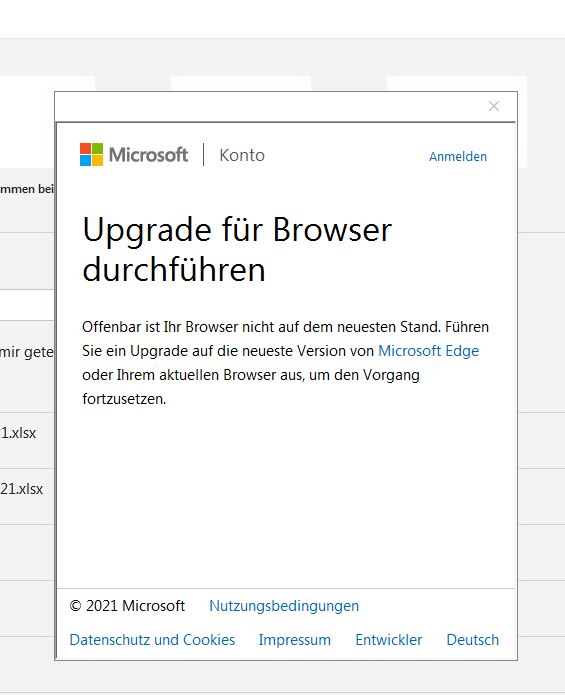Select the background file ending 21.xlsx
Screen dimensions: 565x695
click(x=21, y=489)
